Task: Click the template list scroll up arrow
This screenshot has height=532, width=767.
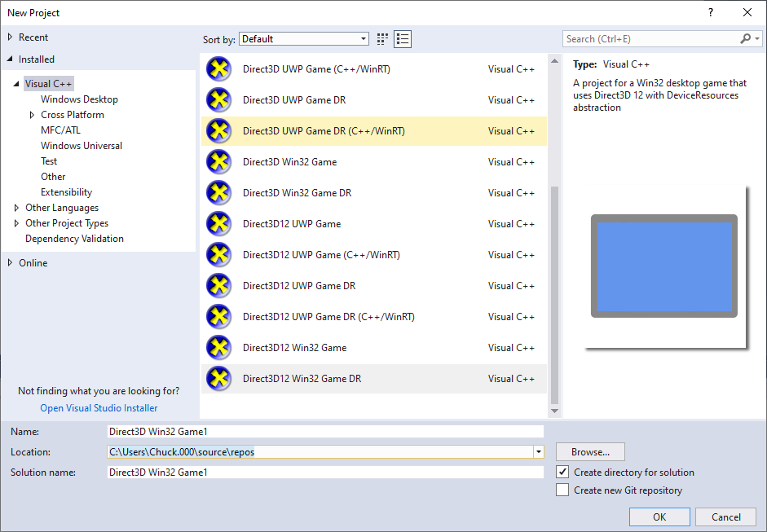Action: coord(554,61)
